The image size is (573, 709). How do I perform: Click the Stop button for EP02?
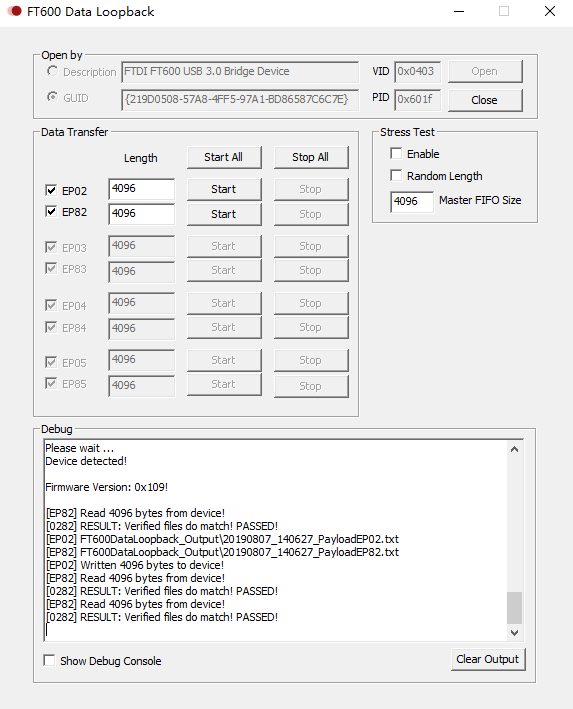click(311, 189)
